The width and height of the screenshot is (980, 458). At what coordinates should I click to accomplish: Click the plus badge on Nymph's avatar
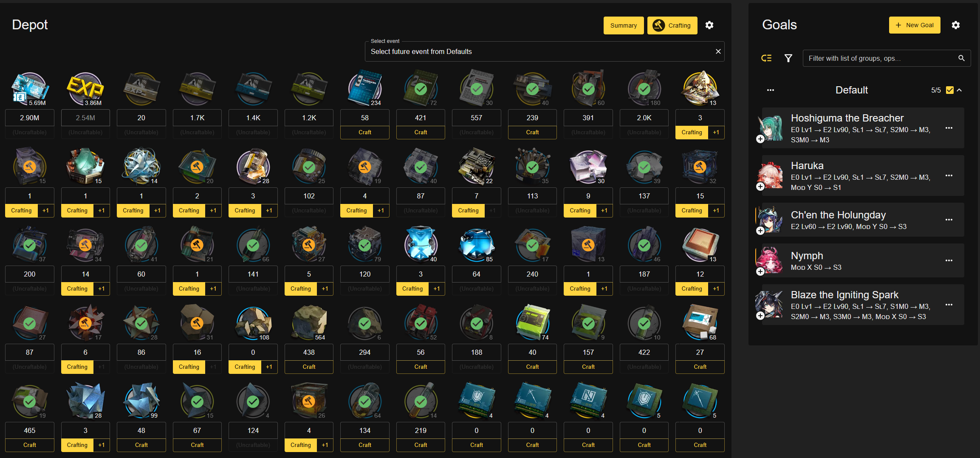click(x=760, y=271)
